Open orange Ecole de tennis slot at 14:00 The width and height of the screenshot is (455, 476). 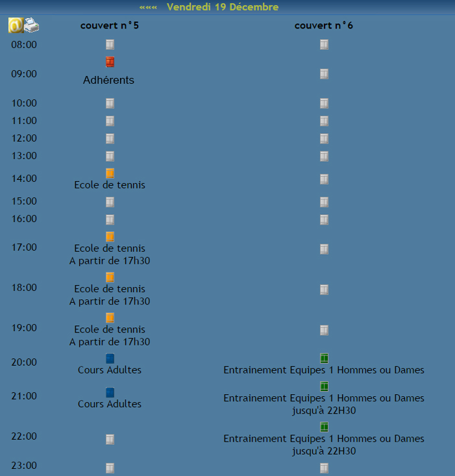tap(110, 173)
